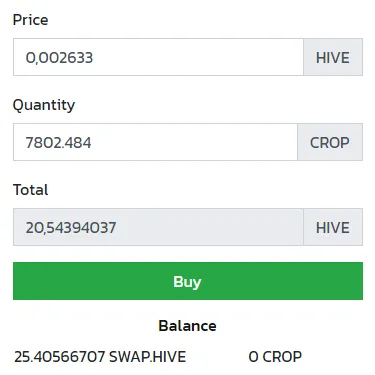Click the empty area of the Quantity field

(x=195, y=142)
